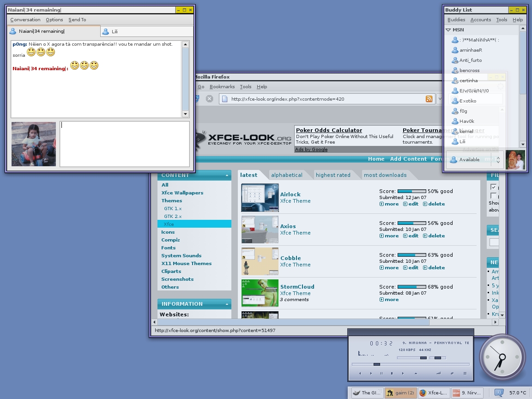Viewport: 532px width, 399px height.
Task: Switch to highest rated tab
Action: click(x=333, y=175)
